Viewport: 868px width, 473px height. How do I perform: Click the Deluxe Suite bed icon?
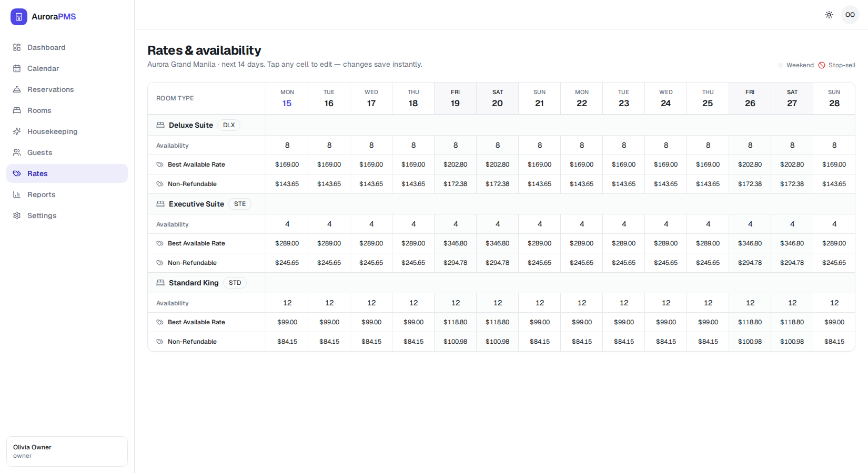coord(160,125)
